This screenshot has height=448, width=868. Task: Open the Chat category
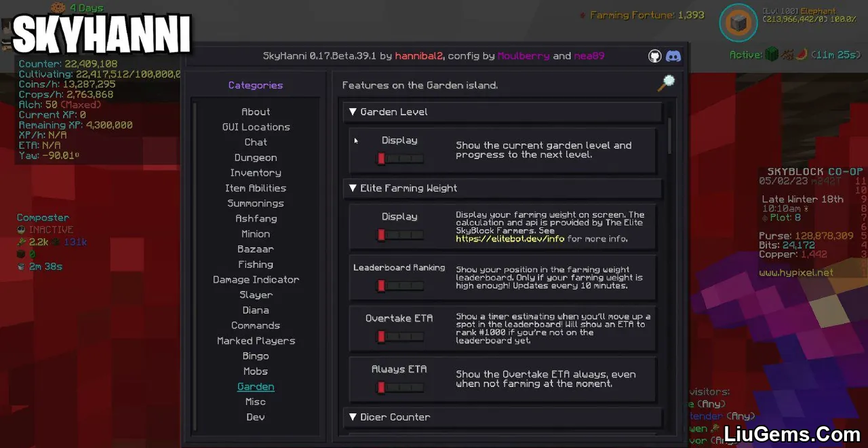256,143
